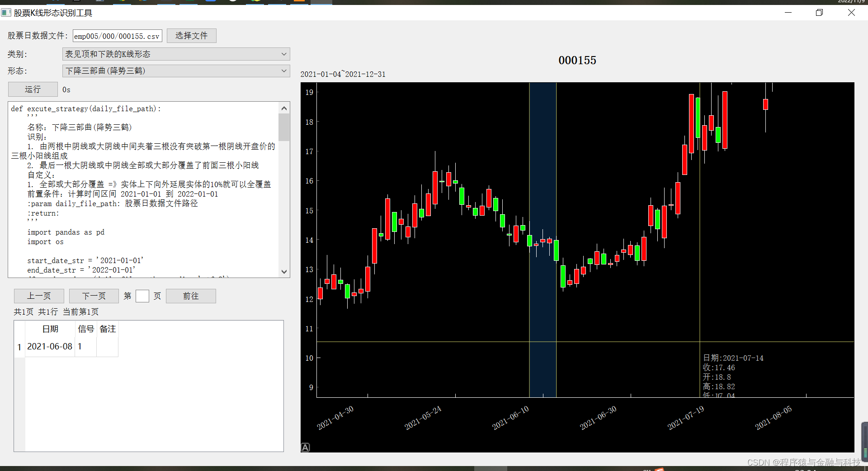Click y-axis label 9
This screenshot has height=471, width=868.
point(311,387)
